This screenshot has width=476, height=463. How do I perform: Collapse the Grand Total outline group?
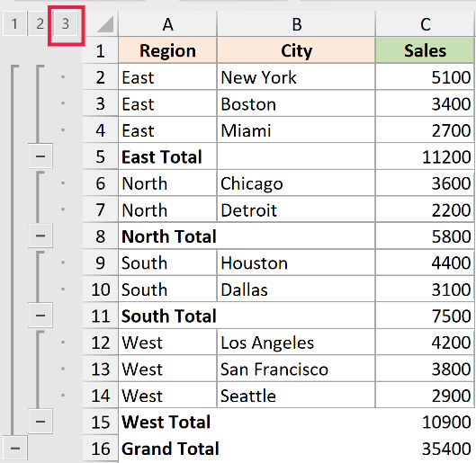point(15,448)
